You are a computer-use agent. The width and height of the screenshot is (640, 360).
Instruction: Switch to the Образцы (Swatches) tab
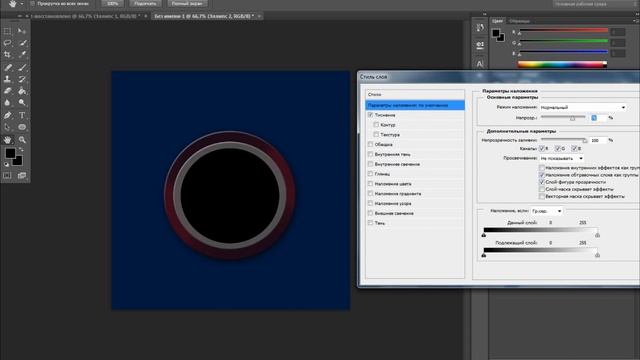[x=519, y=21]
